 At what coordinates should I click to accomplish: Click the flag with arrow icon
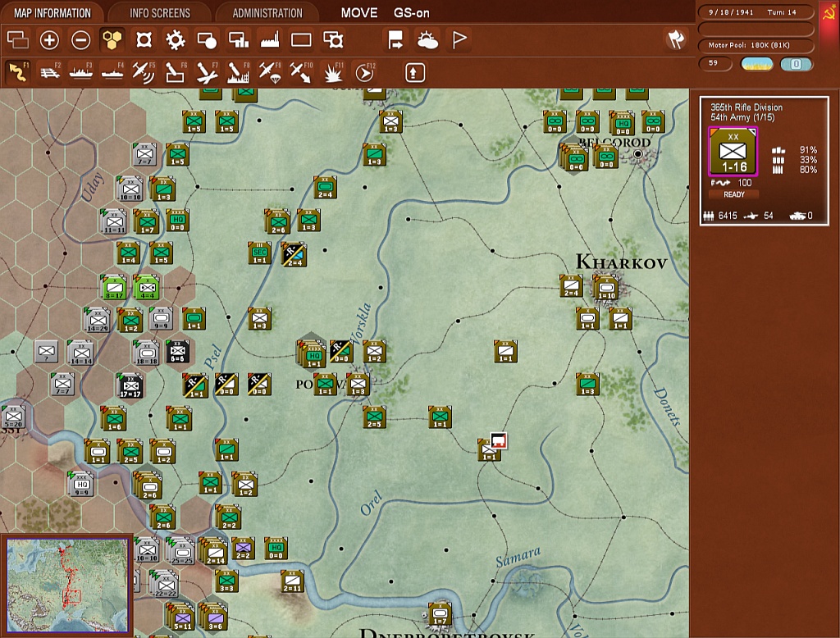click(395, 39)
